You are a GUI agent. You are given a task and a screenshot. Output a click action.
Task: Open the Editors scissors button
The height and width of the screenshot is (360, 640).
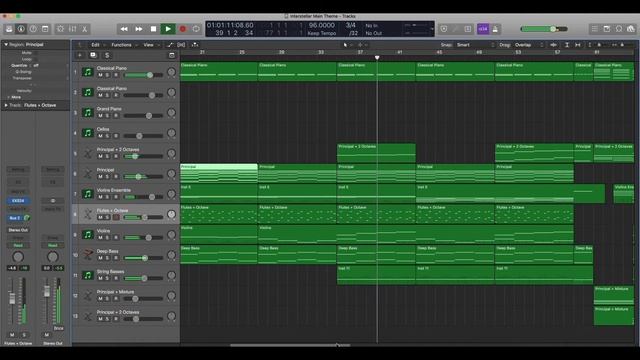(84, 29)
